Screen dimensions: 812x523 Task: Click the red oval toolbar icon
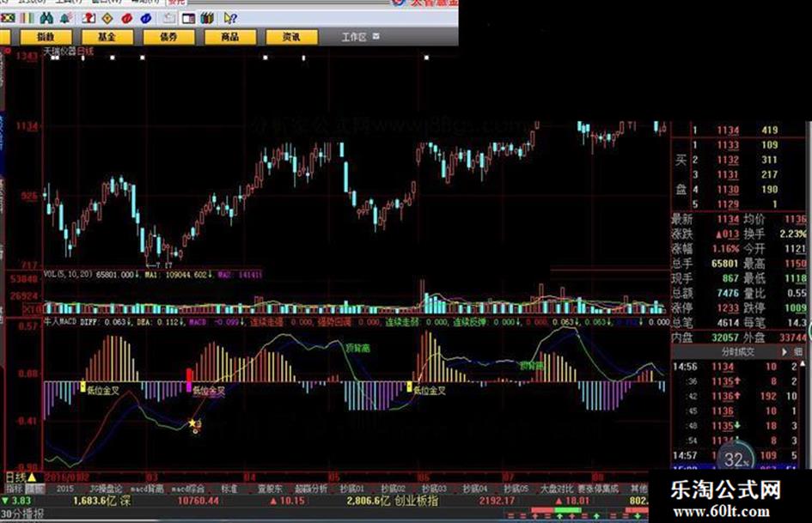tap(126, 18)
